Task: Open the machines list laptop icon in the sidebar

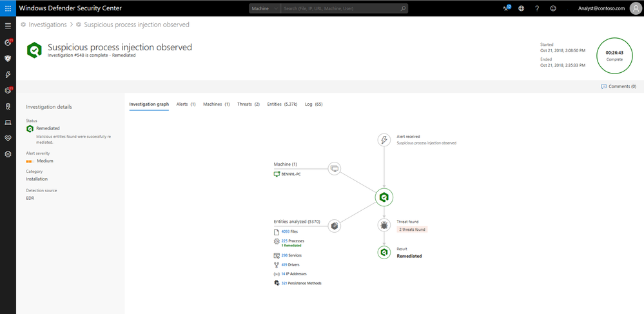Action: coord(8,123)
